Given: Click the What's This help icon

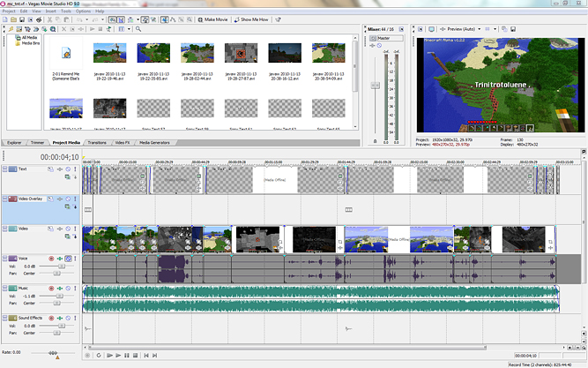Looking at the screenshot, I should pyautogui.click(x=278, y=19).
